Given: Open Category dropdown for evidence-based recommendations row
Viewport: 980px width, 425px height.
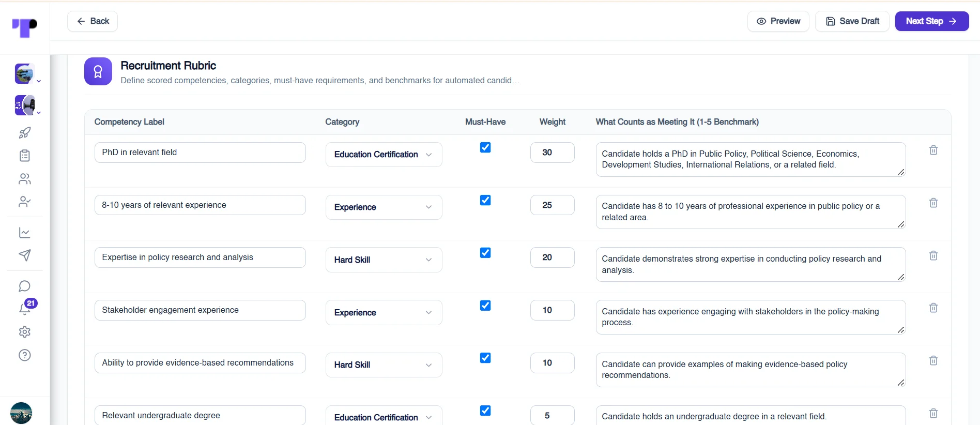Looking at the screenshot, I should 384,365.
